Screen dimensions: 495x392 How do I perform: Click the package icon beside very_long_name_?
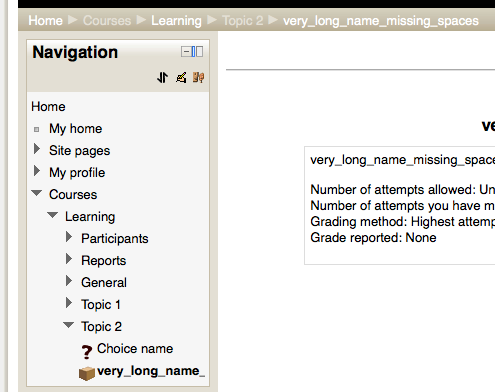pos(87,373)
